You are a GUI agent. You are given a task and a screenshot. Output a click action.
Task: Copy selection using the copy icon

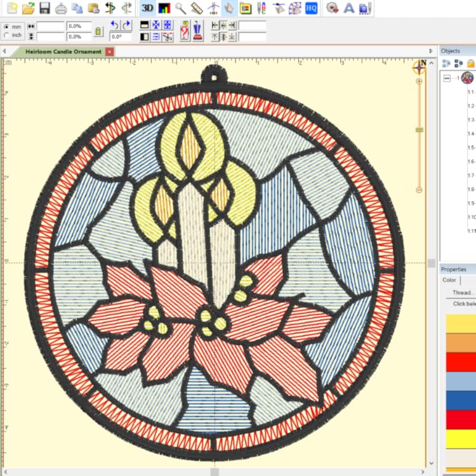(x=77, y=8)
